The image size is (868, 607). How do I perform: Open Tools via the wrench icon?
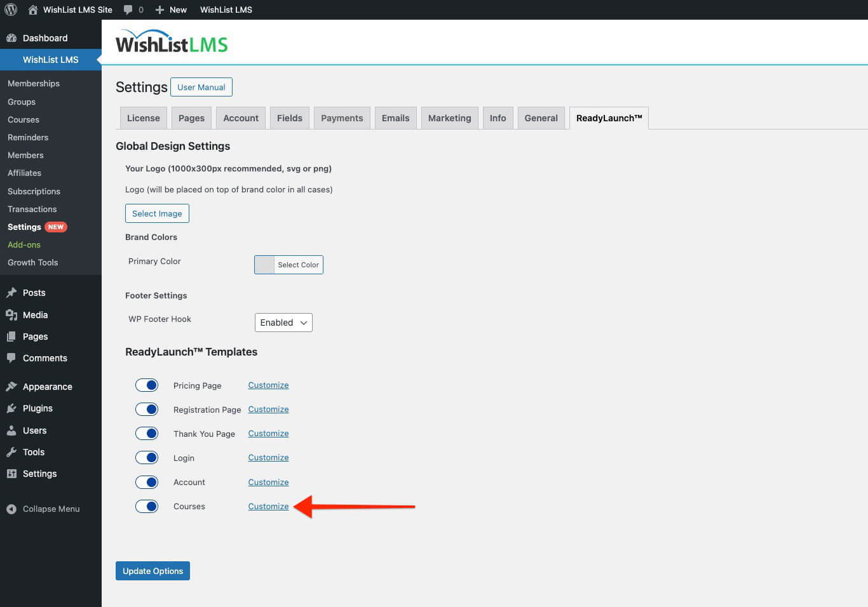tap(13, 452)
